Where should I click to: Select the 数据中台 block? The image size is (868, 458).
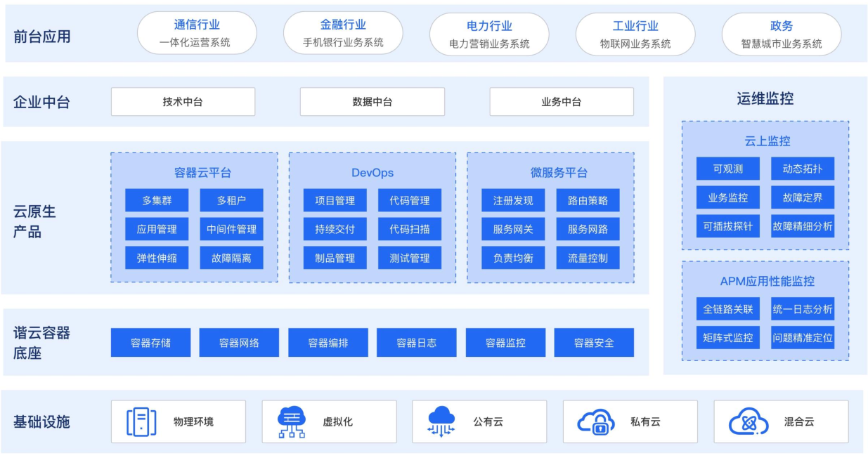(371, 101)
